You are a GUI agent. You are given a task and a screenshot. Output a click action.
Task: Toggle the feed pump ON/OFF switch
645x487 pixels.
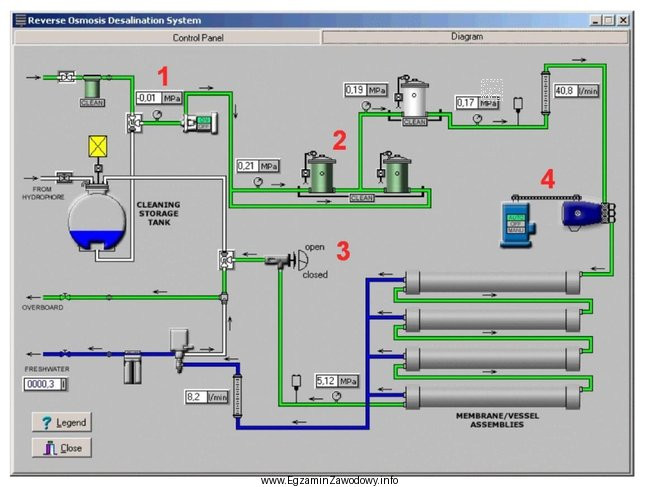[x=205, y=121]
